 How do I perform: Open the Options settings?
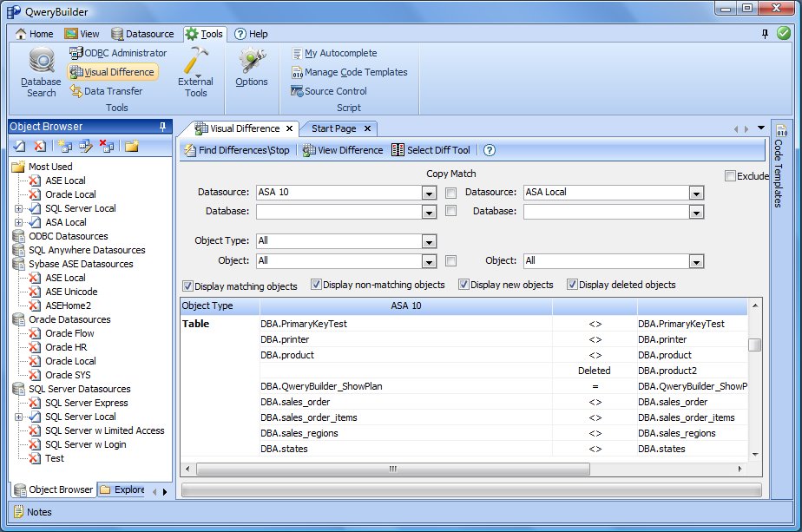click(251, 67)
